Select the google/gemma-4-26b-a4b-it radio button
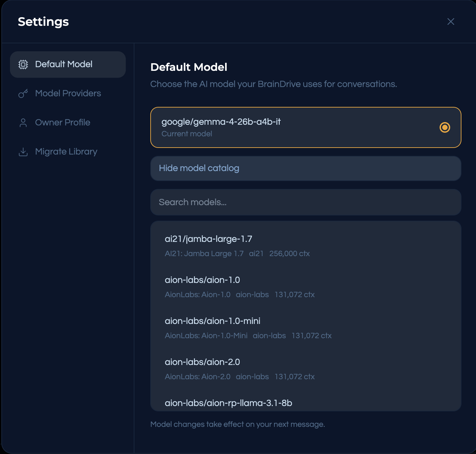The image size is (476, 454). point(445,127)
